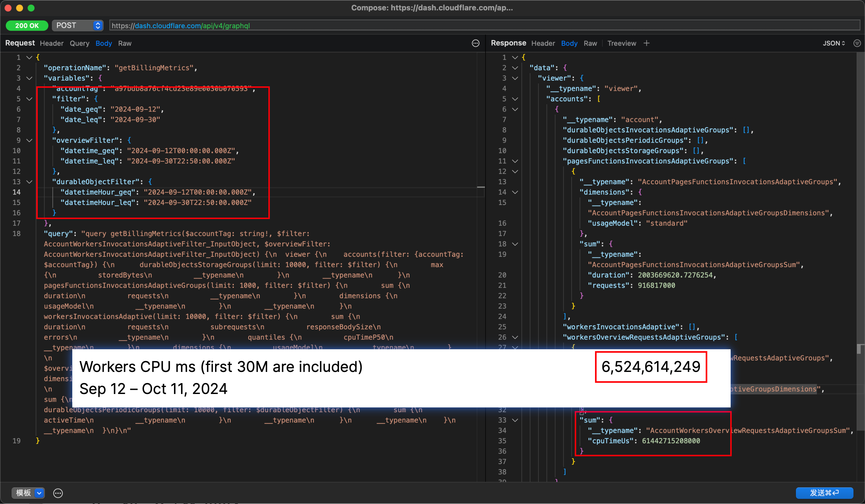Click the 模板 template button
Viewport: 865px width, 504px height.
tap(23, 493)
